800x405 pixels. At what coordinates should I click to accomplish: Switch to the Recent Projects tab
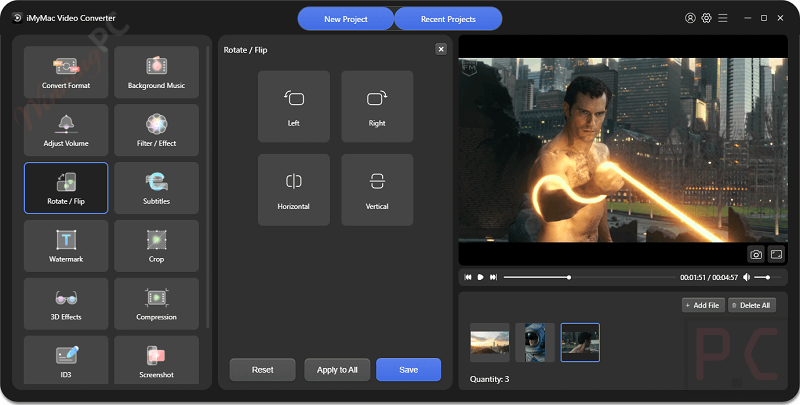coord(448,19)
